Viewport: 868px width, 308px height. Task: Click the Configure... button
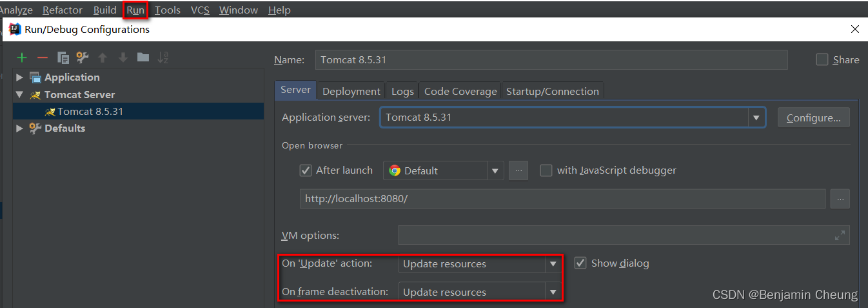click(814, 118)
